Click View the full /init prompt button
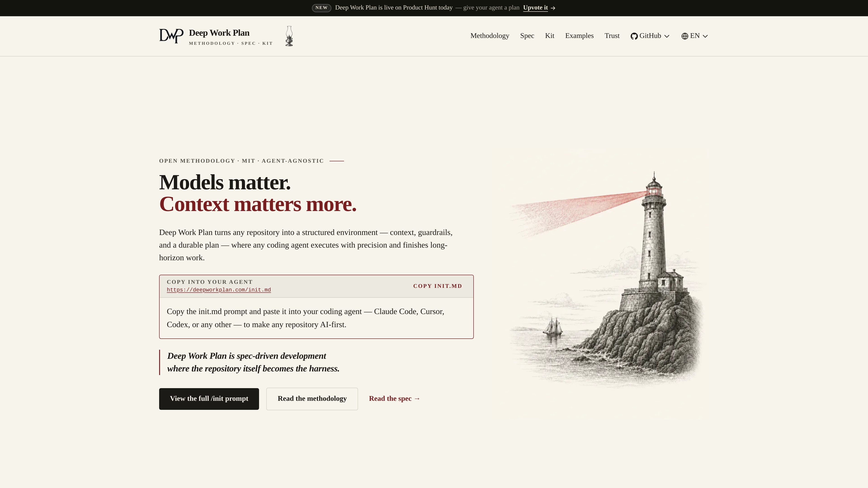The width and height of the screenshot is (868, 488). (x=209, y=399)
